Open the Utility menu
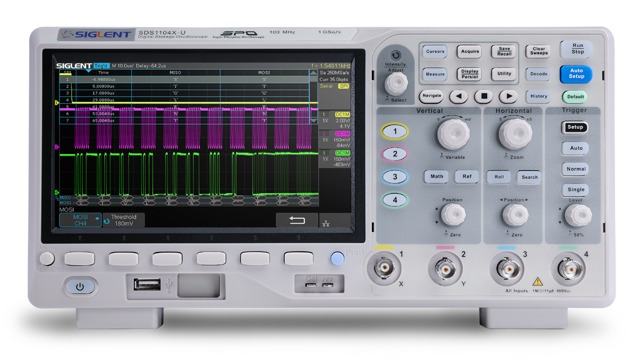643x364 pixels. (x=504, y=74)
